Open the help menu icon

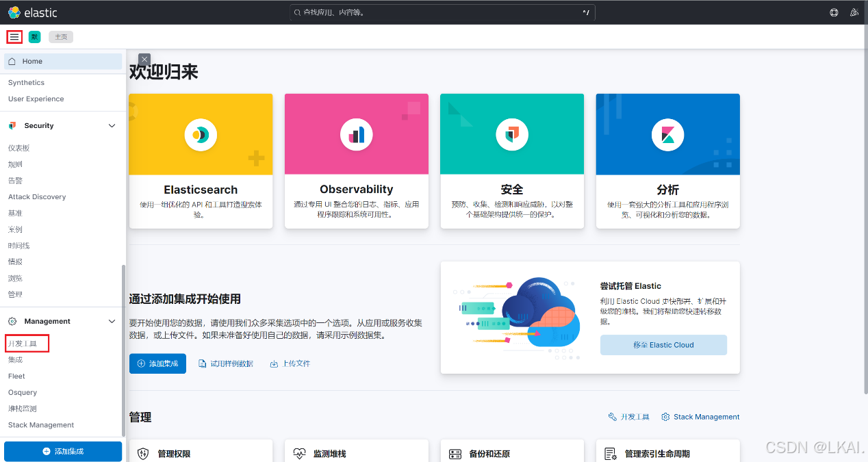point(834,12)
